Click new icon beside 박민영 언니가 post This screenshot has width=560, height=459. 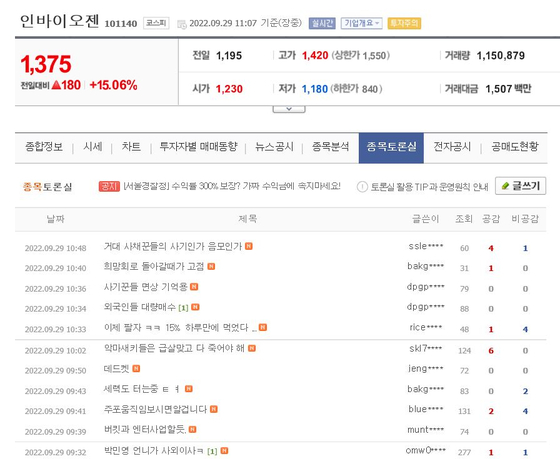pyautogui.click(x=224, y=451)
